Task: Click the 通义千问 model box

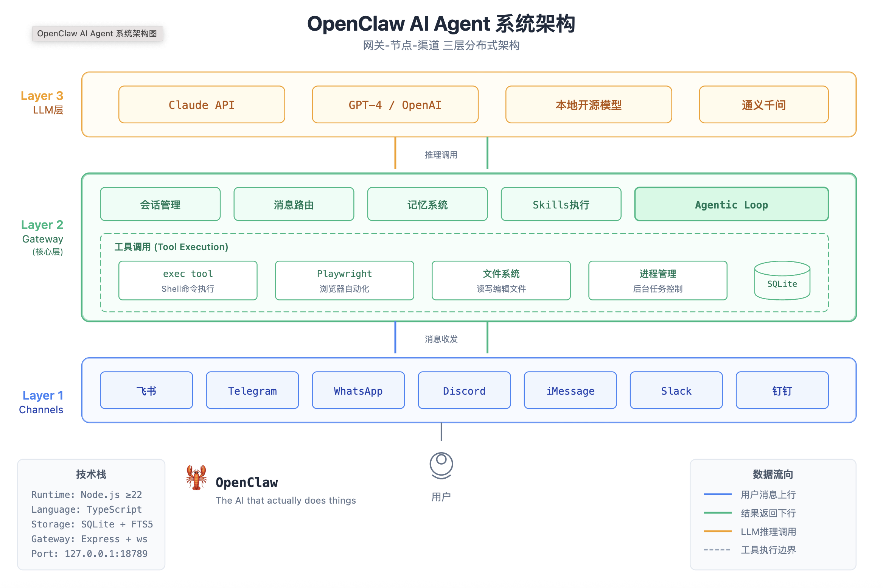Action: click(x=763, y=104)
